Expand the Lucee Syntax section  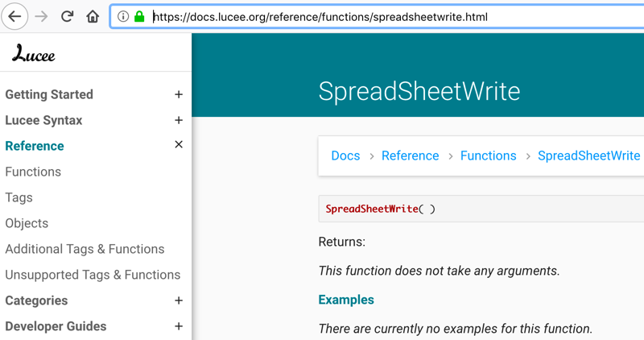pyautogui.click(x=178, y=121)
